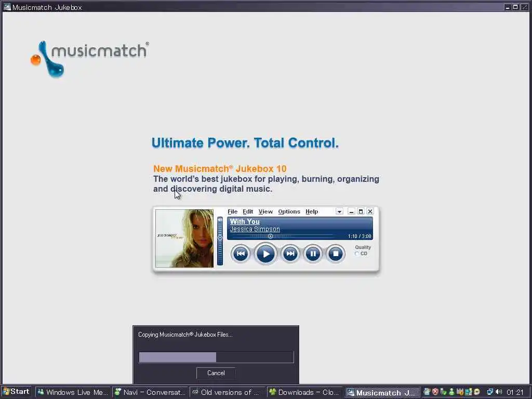Click the volume speaker tray icon
The height and width of the screenshot is (399, 532).
(x=499, y=392)
